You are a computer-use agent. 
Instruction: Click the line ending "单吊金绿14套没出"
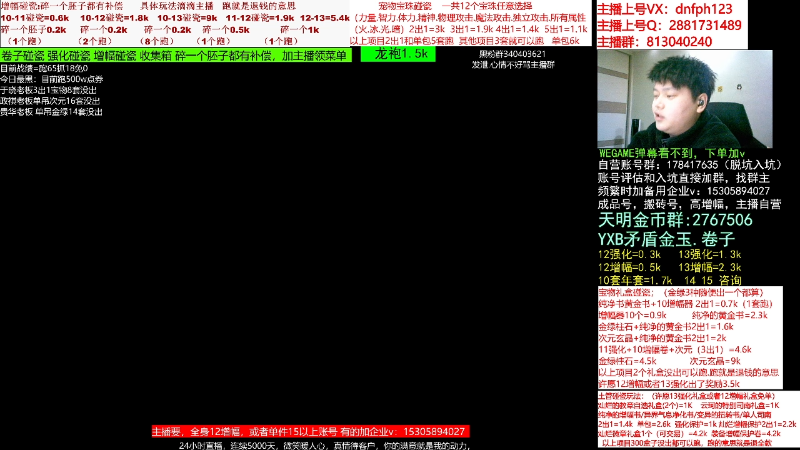point(51,112)
